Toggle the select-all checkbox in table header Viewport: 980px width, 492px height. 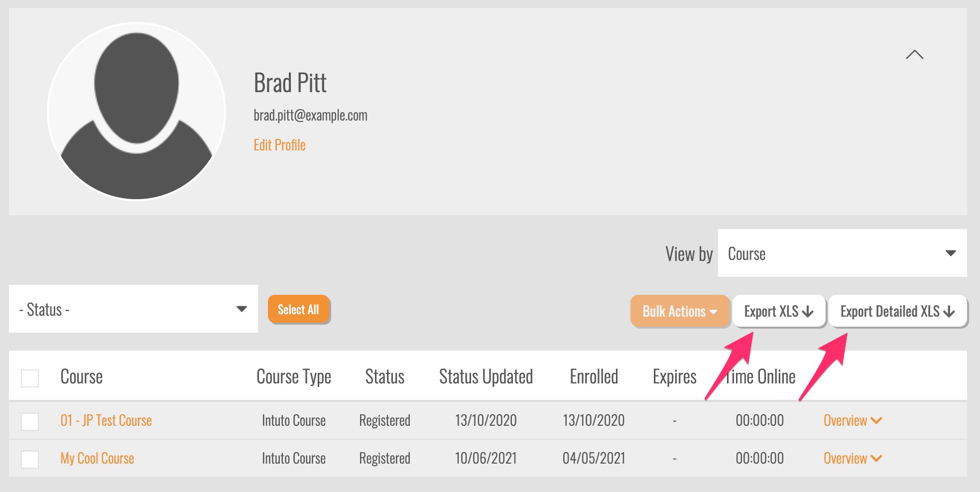pyautogui.click(x=30, y=378)
